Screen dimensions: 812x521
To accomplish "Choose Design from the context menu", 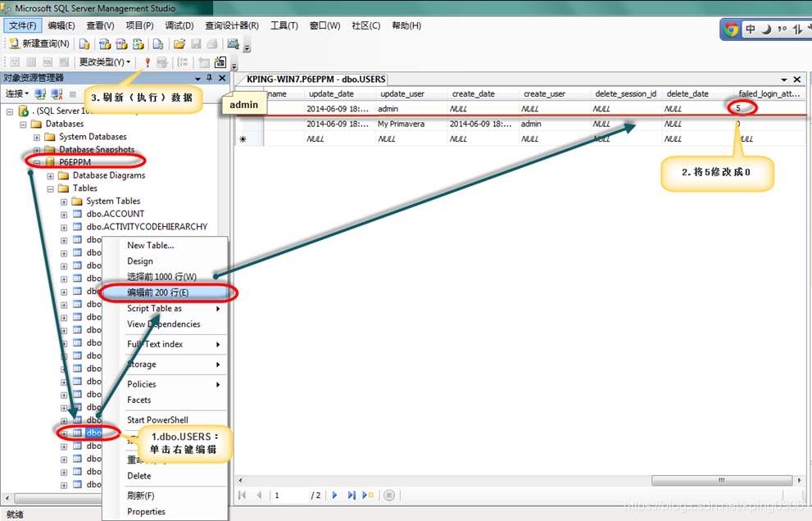I will (x=165, y=261).
